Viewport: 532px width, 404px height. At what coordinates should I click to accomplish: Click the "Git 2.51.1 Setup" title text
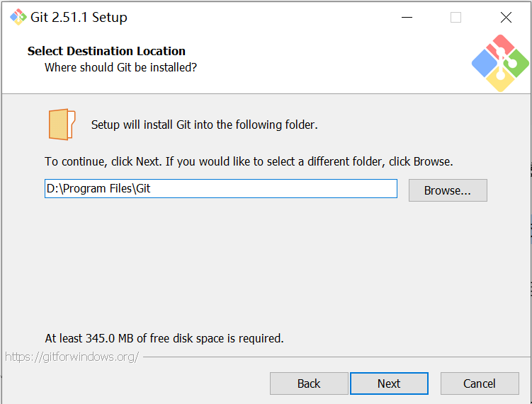pyautogui.click(x=79, y=18)
